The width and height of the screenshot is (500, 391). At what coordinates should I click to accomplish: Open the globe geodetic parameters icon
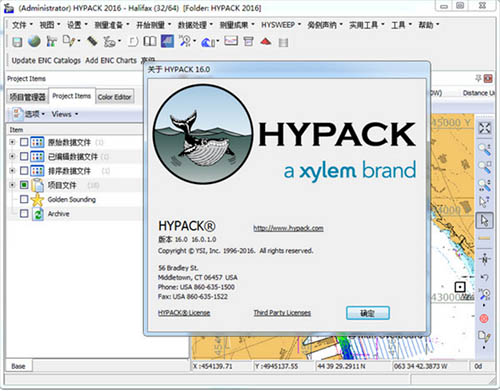34,42
